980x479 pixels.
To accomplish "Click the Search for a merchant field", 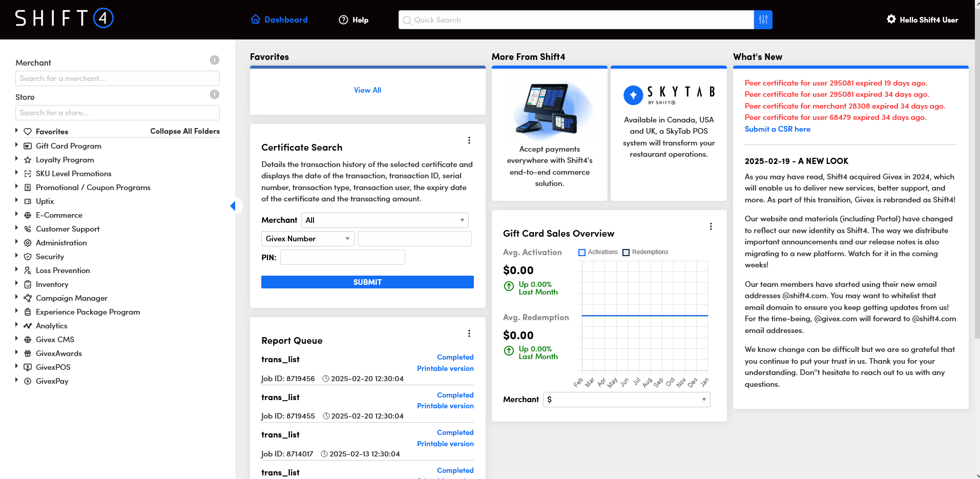I will [x=117, y=78].
